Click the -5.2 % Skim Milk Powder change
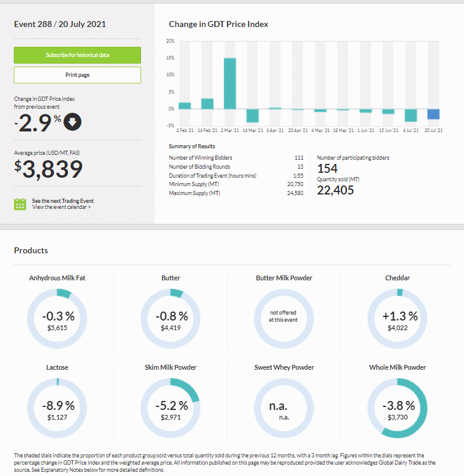This screenshot has width=464, height=476. tap(172, 406)
